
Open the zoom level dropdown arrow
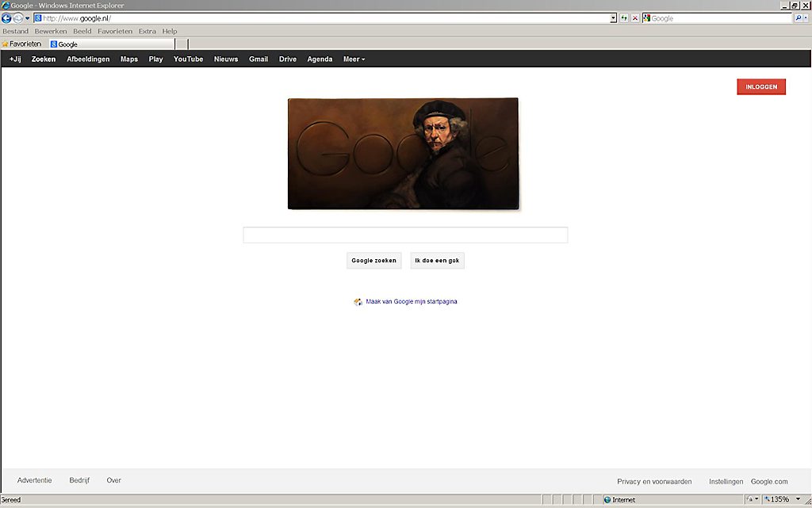pos(798,499)
